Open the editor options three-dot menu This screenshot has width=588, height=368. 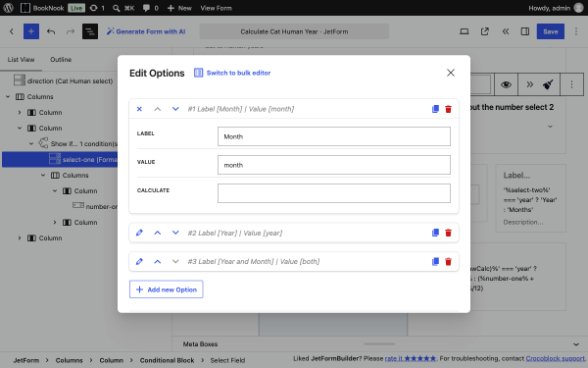click(x=576, y=31)
